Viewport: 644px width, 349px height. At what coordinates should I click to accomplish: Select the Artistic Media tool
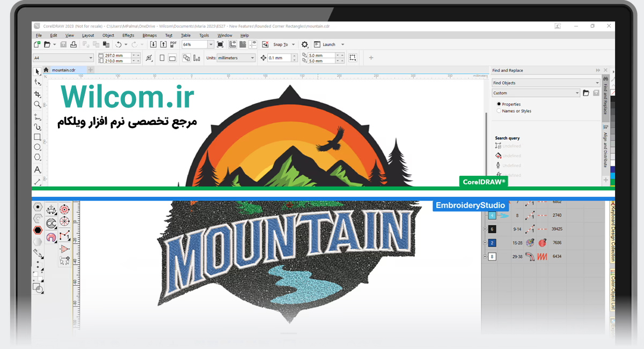click(38, 127)
